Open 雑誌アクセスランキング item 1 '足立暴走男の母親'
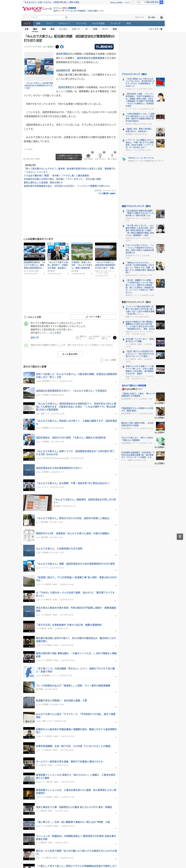 pyautogui.click(x=140, y=213)
